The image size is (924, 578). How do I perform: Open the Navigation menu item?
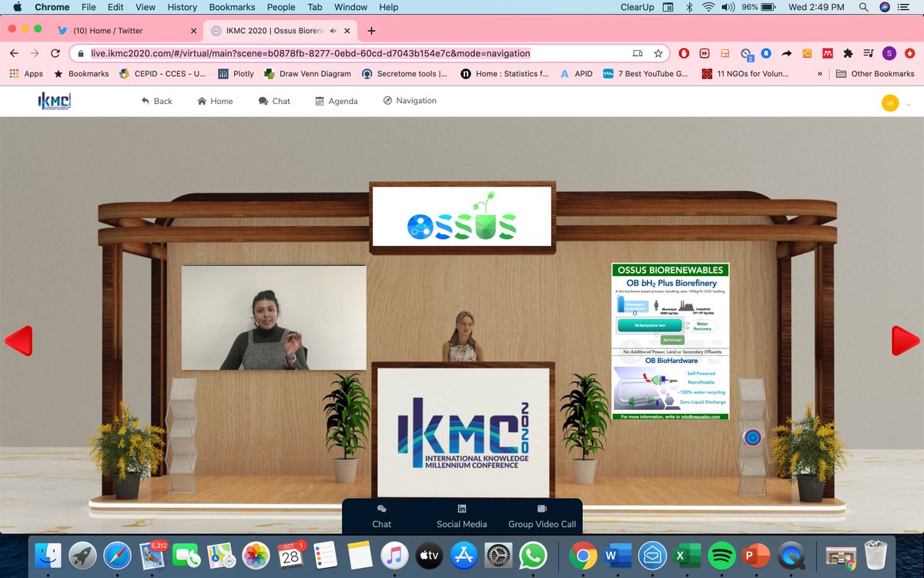410,101
